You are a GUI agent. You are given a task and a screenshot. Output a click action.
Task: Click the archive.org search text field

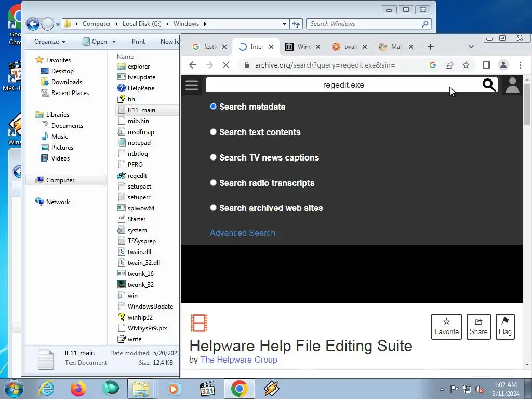(x=343, y=85)
